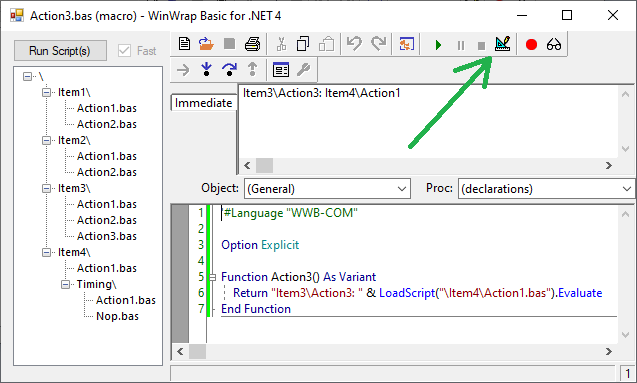This screenshot has width=637, height=383.
Task: Collapse the Item4\ folder node
Action: [46, 253]
